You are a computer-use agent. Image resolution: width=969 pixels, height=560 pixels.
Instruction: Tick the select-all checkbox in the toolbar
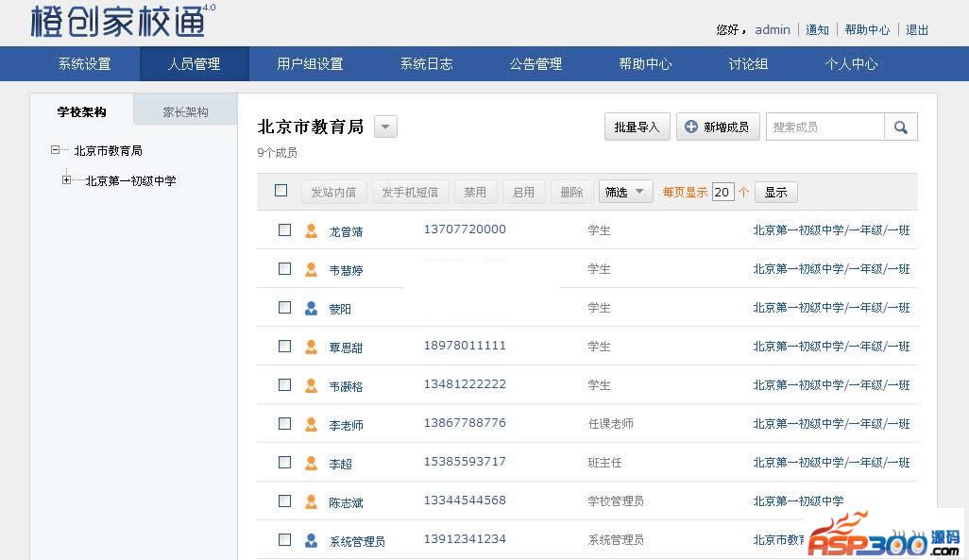pyautogui.click(x=280, y=191)
